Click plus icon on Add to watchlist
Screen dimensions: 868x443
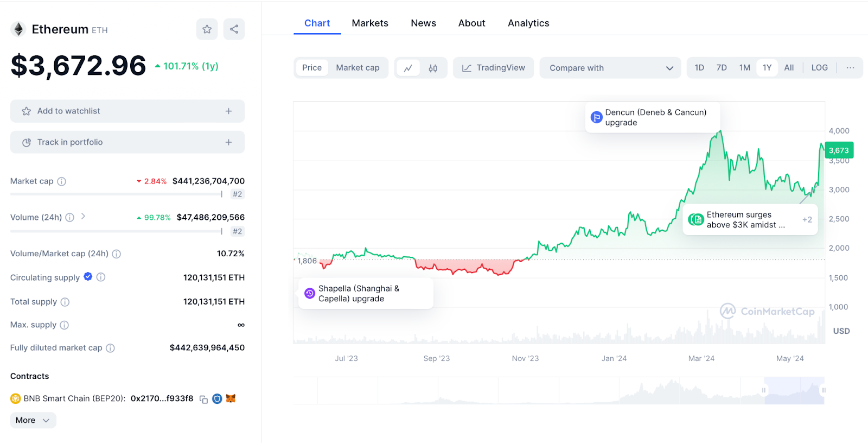(228, 111)
